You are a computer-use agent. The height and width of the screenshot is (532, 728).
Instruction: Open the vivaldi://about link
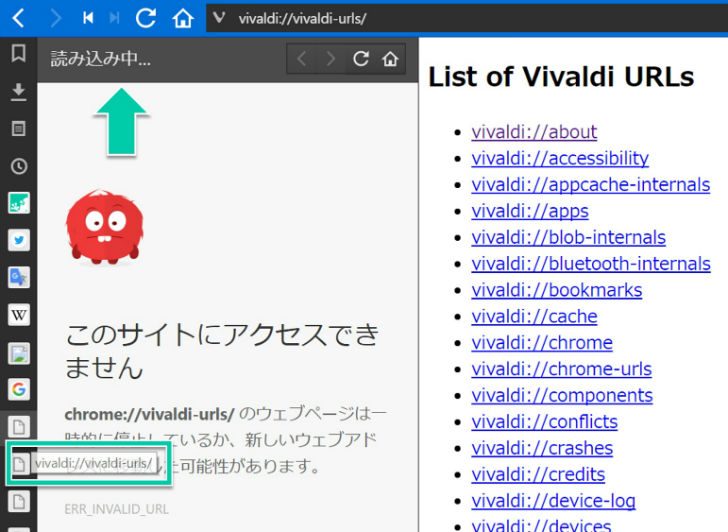pos(534,132)
